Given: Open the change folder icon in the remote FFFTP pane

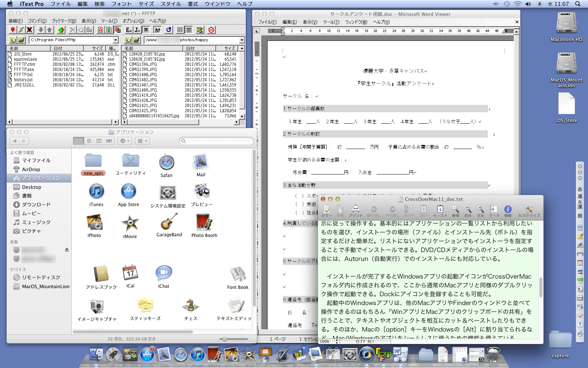Looking at the screenshot, I should click(x=136, y=40).
